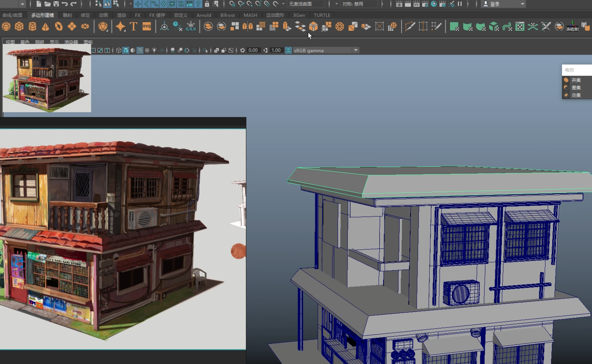Switch to the XGen shelf tab
Viewport: 592px width, 364px height.
click(x=299, y=15)
